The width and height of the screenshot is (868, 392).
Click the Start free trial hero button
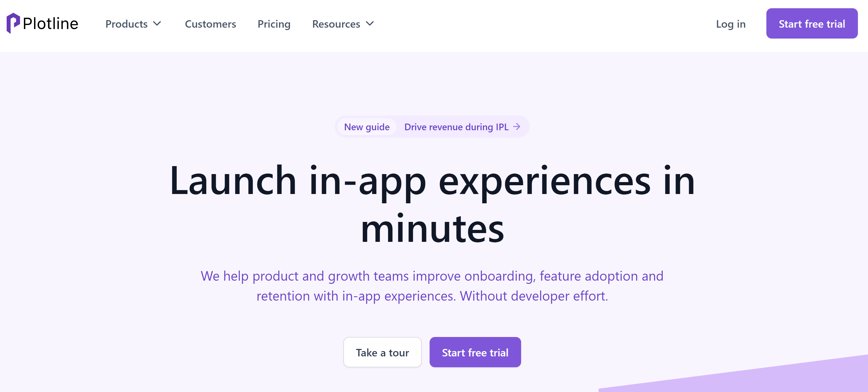[x=475, y=352]
